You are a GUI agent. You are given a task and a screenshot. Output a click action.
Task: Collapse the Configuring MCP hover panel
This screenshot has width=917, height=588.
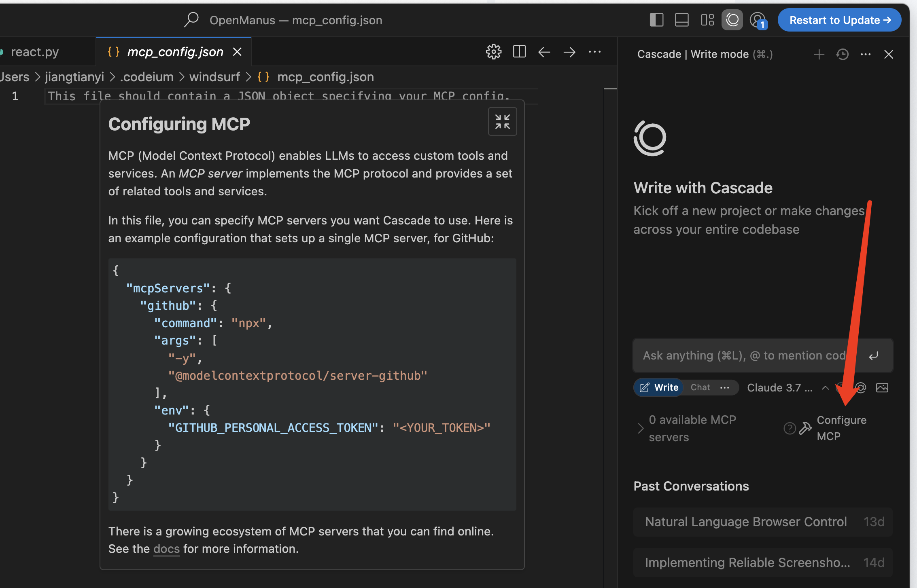(503, 121)
